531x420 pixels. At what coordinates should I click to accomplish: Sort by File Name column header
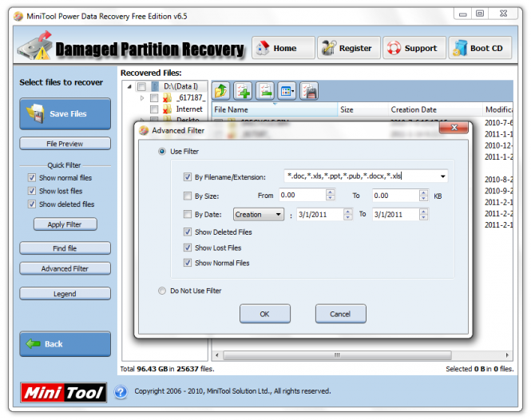(x=275, y=109)
